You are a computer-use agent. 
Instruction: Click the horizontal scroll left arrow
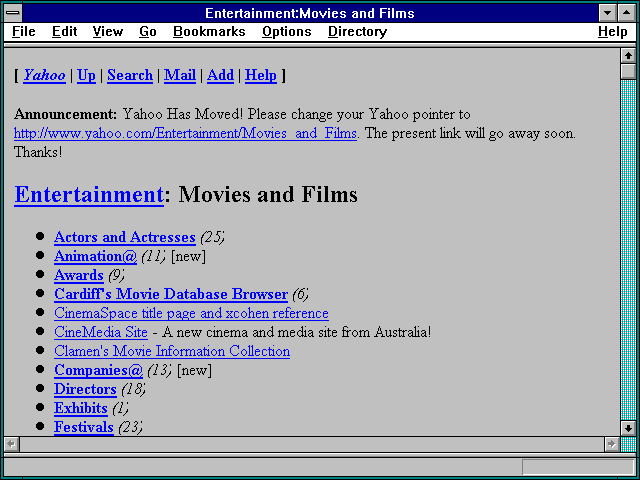click(12, 444)
